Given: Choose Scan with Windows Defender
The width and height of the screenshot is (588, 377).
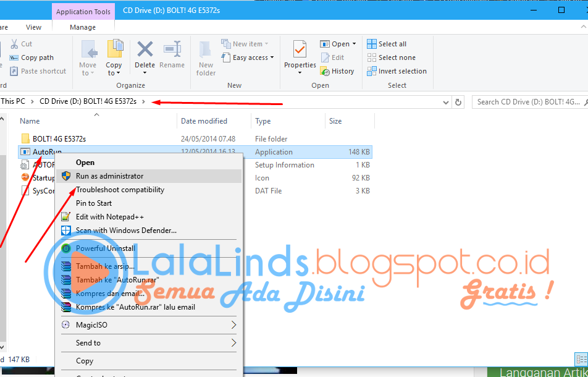Looking at the screenshot, I should point(149,230).
